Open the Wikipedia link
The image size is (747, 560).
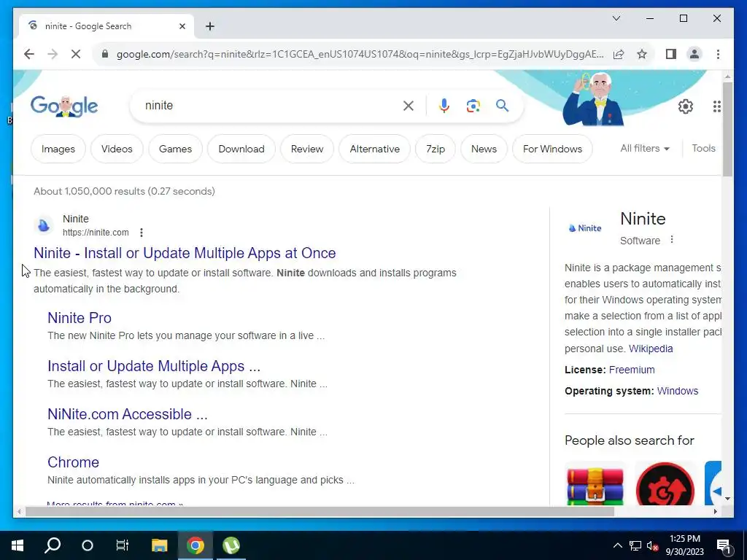[651, 349]
